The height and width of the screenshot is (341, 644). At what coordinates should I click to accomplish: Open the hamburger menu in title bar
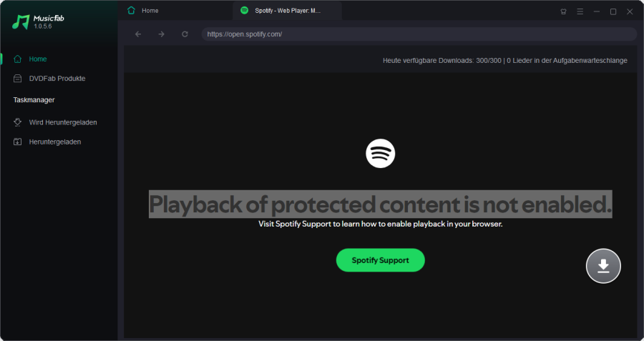point(580,11)
